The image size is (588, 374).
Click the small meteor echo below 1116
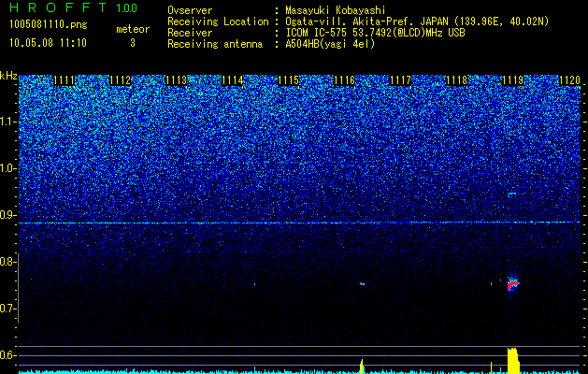click(362, 284)
